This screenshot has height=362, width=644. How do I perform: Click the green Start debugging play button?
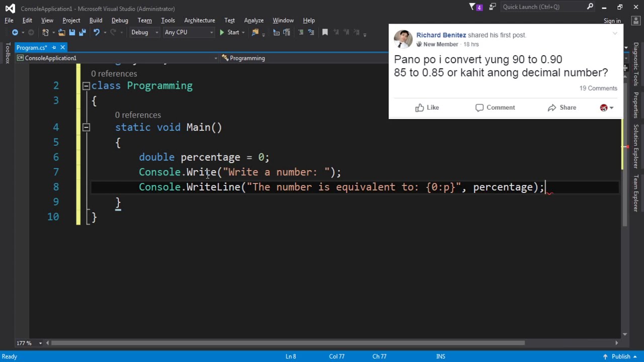point(222,32)
